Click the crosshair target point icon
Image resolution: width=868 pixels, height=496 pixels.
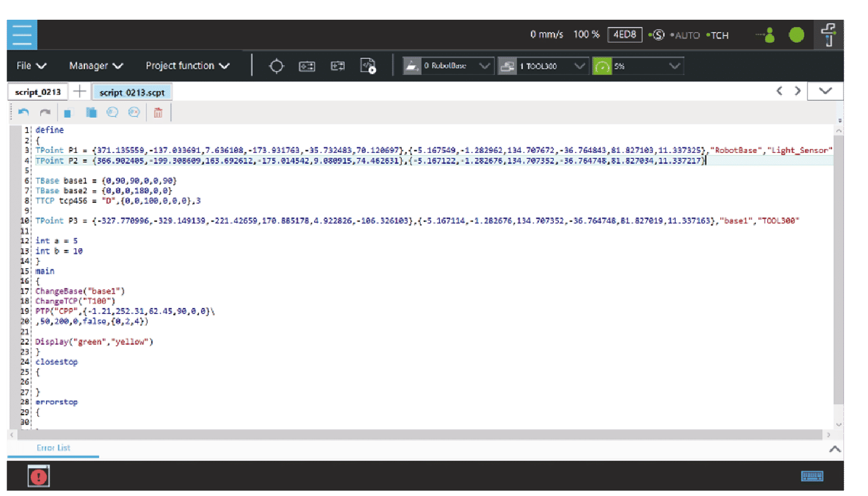click(x=276, y=66)
